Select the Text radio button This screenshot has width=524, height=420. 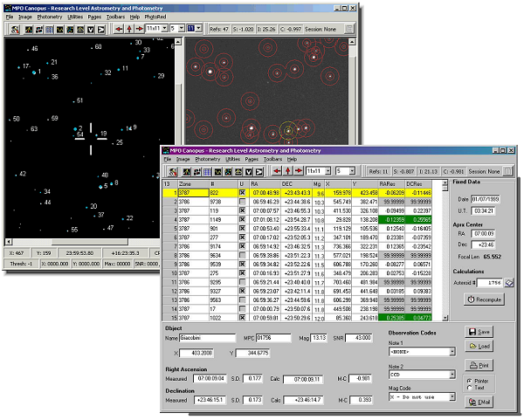(x=470, y=388)
